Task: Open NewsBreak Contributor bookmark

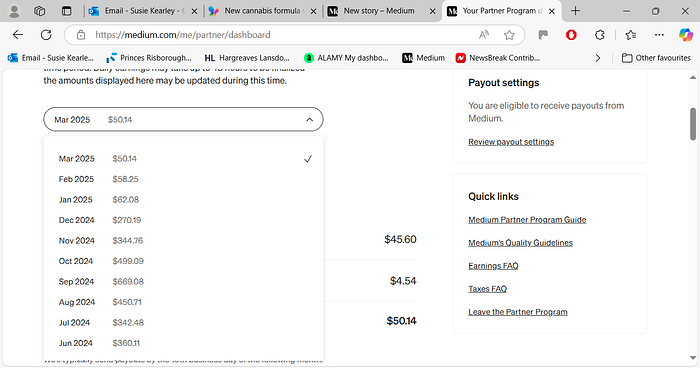Action: [x=498, y=58]
